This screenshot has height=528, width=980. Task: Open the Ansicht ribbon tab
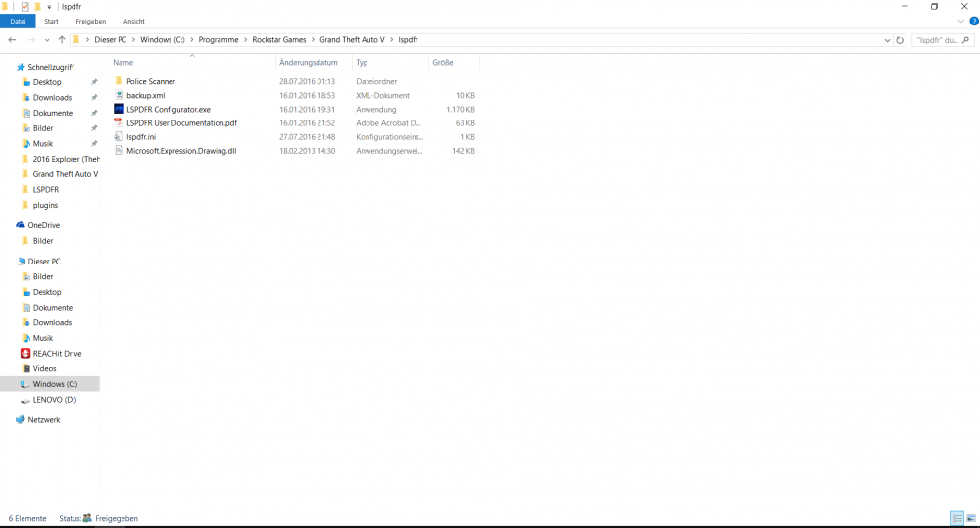click(133, 22)
